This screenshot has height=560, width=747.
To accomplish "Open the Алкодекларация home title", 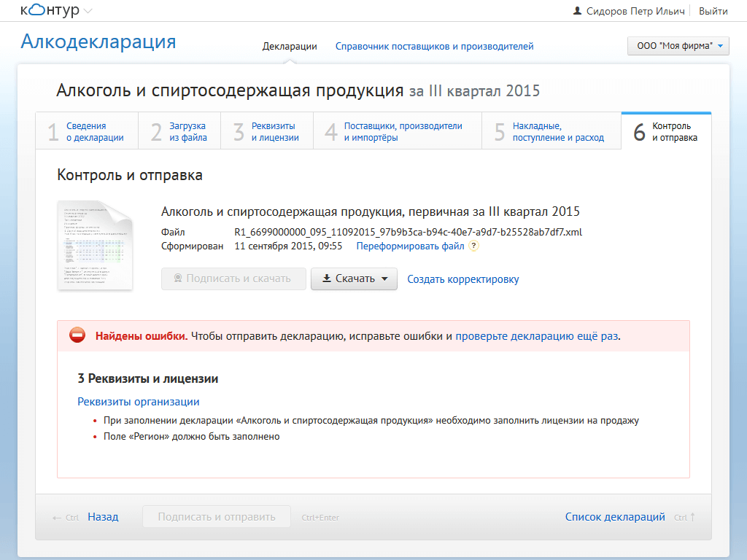I will 98,42.
